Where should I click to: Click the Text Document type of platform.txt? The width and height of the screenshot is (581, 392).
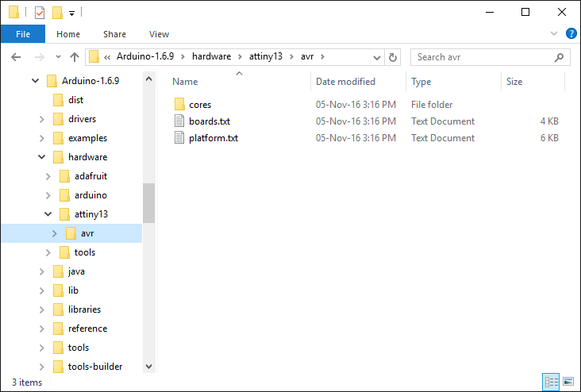tap(443, 138)
